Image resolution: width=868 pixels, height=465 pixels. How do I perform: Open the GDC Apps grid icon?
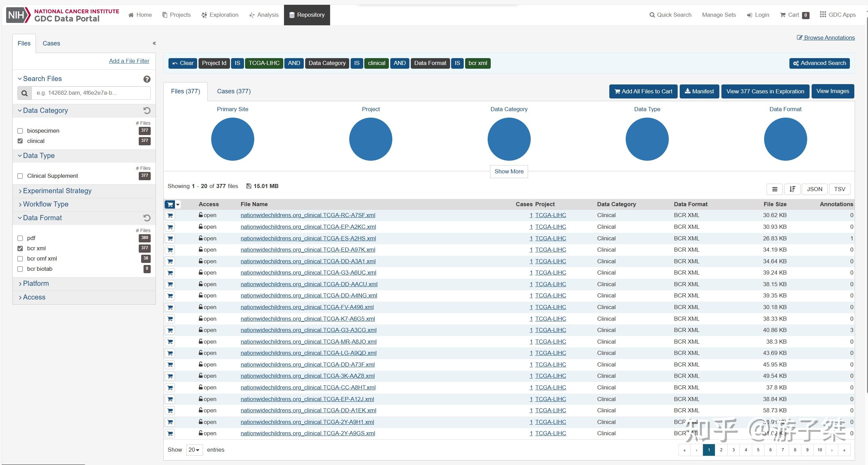click(823, 15)
